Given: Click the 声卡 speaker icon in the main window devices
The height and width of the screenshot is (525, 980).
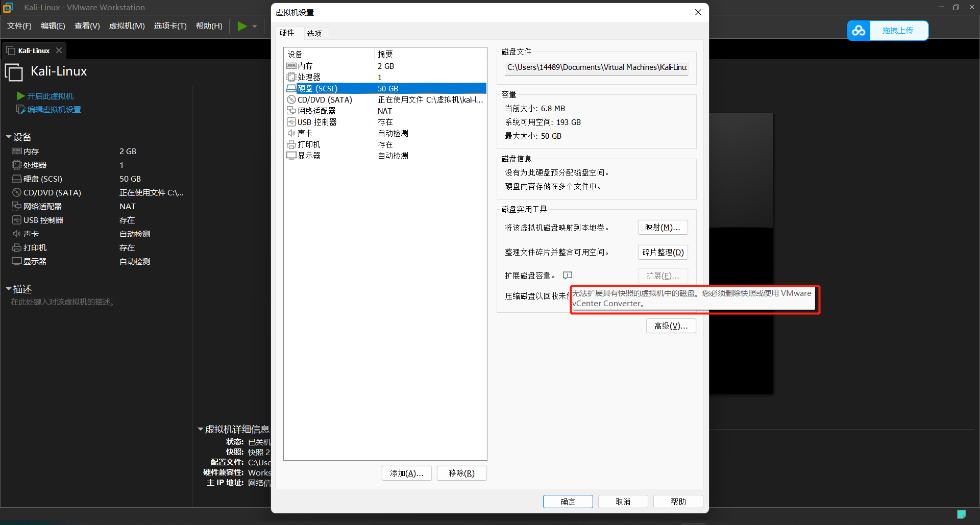Looking at the screenshot, I should click(x=17, y=234).
